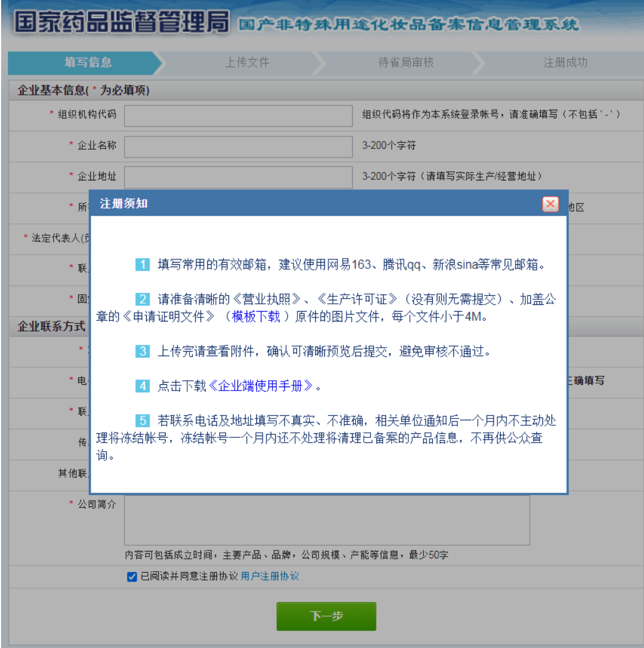The width and height of the screenshot is (644, 648).
Task: Select the 注册成功 step tab
Action: (x=565, y=63)
